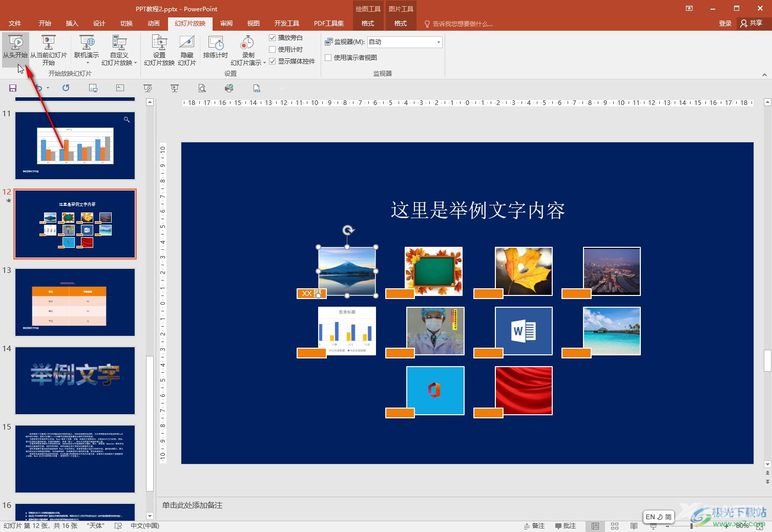Toggle Play Narrations checkbox (播放旁白)
Viewport: 772px width, 532px height.
coord(273,38)
